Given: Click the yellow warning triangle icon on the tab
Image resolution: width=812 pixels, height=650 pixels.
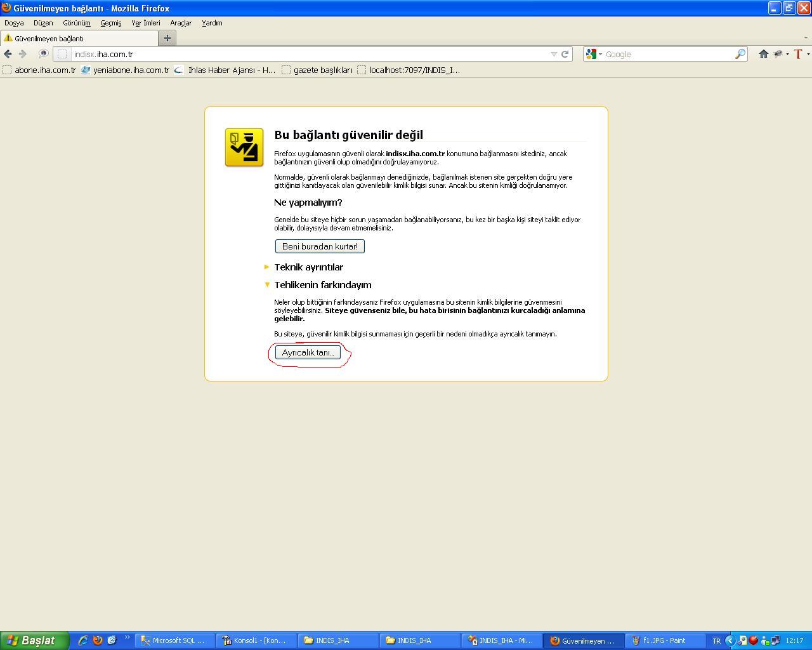Looking at the screenshot, I should (8, 38).
